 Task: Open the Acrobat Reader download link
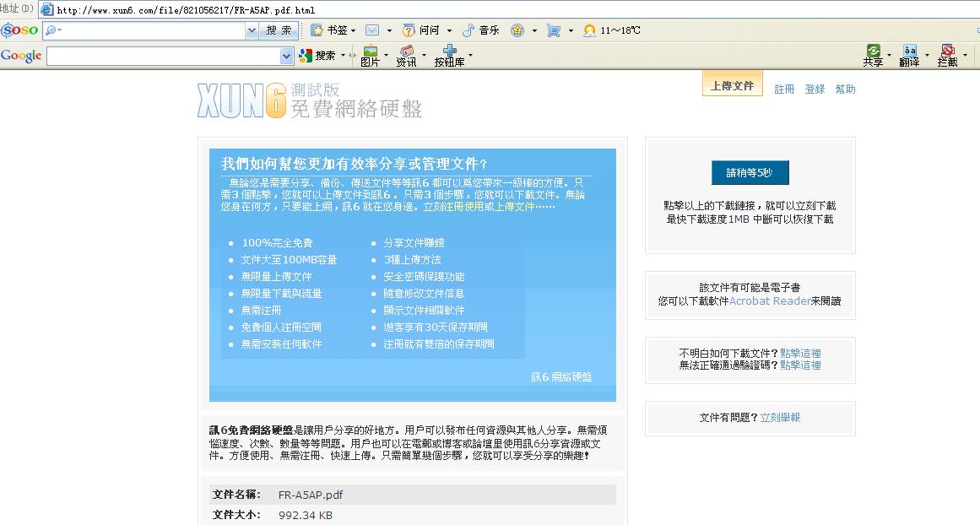(770, 301)
